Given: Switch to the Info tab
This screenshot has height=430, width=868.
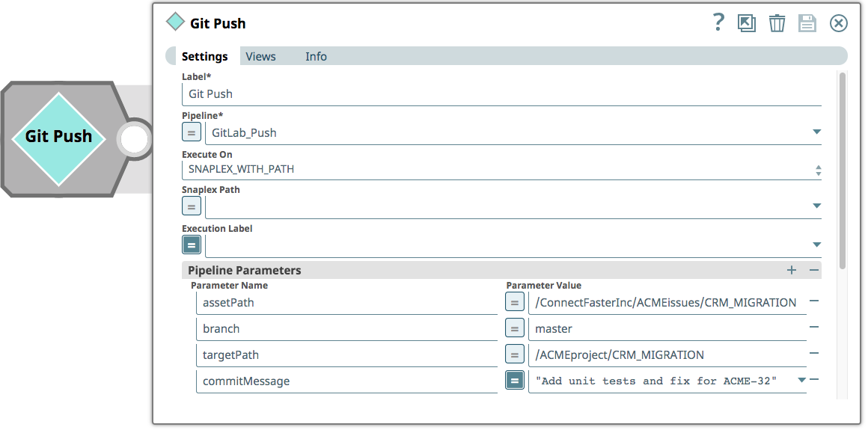Looking at the screenshot, I should 316,56.
